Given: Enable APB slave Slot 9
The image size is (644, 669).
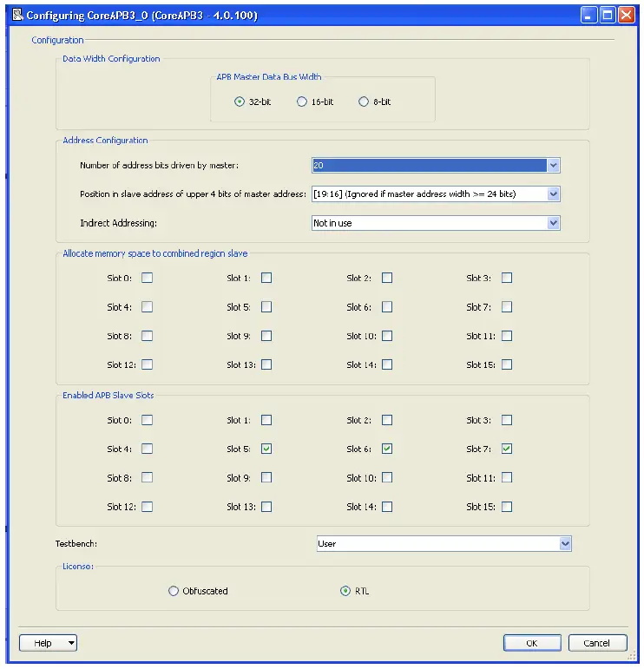Looking at the screenshot, I should click(x=266, y=477).
